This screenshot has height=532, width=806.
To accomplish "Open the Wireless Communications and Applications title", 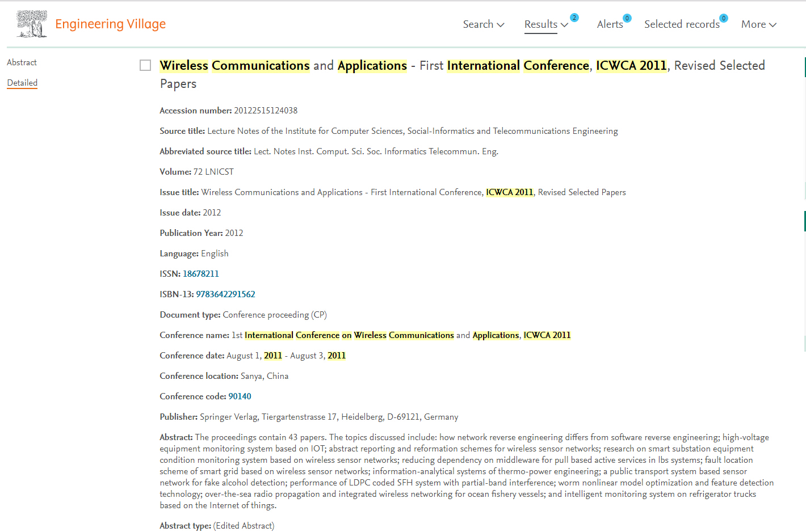I will pyautogui.click(x=462, y=74).
